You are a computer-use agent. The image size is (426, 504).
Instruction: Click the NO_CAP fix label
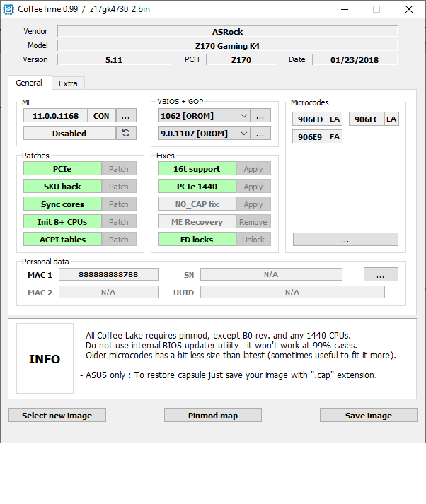click(197, 204)
